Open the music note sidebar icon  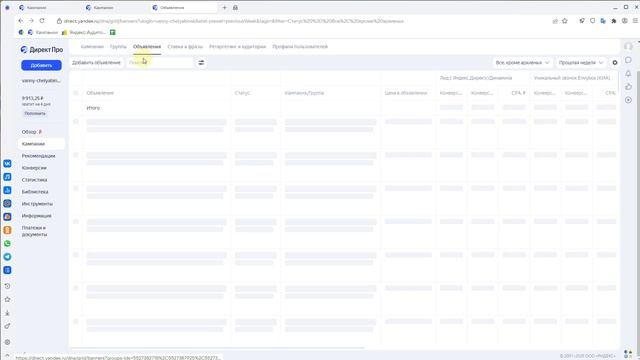[7, 177]
